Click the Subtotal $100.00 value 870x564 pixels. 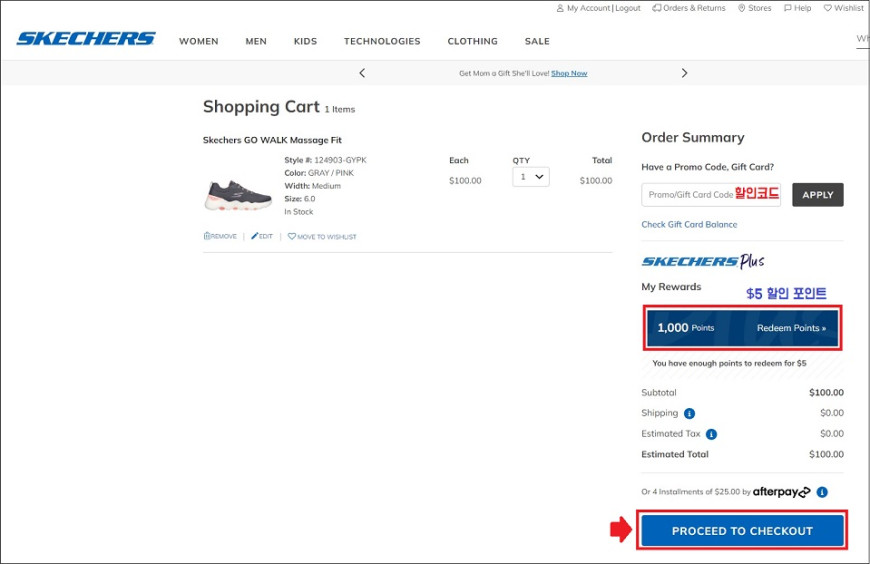826,393
